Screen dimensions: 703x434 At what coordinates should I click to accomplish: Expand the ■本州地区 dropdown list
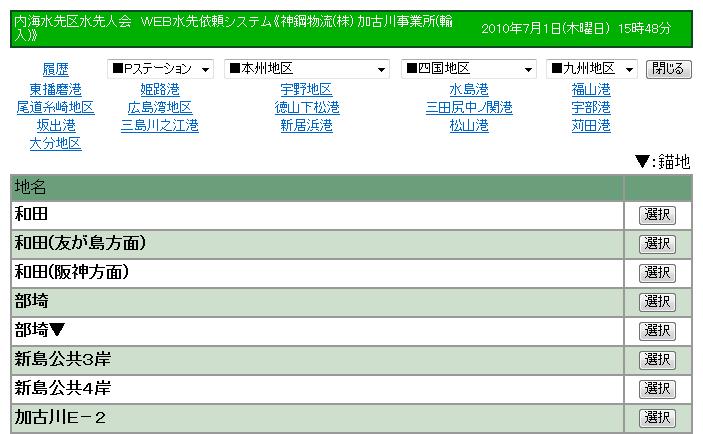pos(307,69)
